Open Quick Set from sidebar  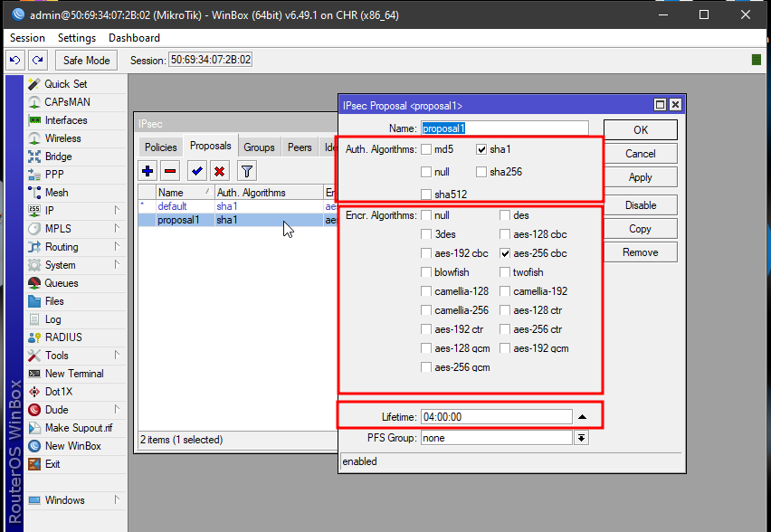tap(65, 84)
